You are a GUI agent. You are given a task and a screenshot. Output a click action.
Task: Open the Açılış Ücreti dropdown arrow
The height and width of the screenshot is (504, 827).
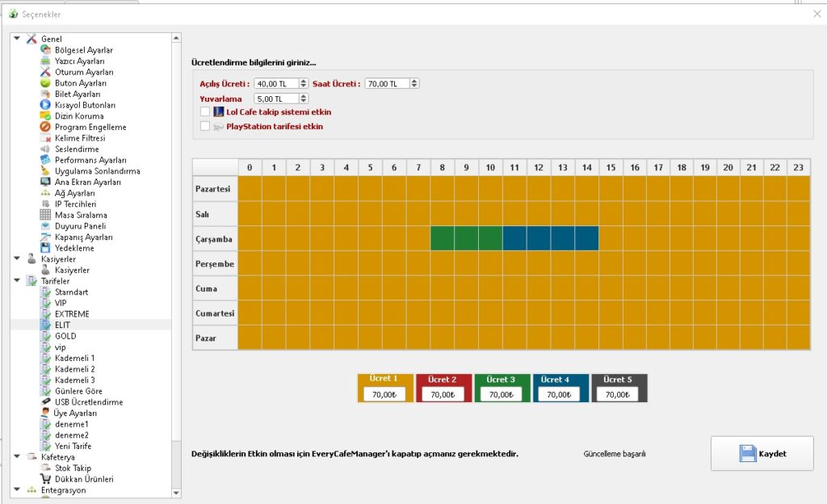point(304,83)
